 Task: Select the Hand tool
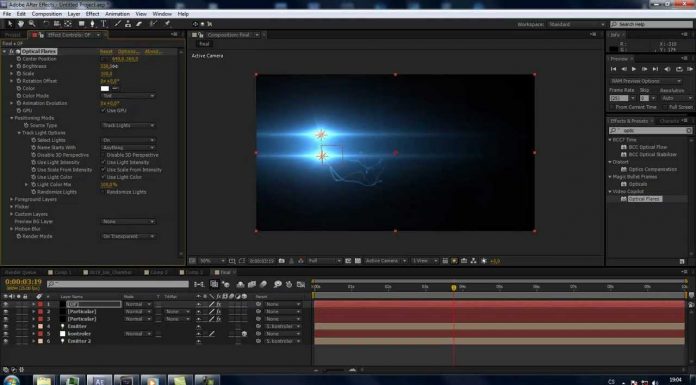(x=21, y=24)
